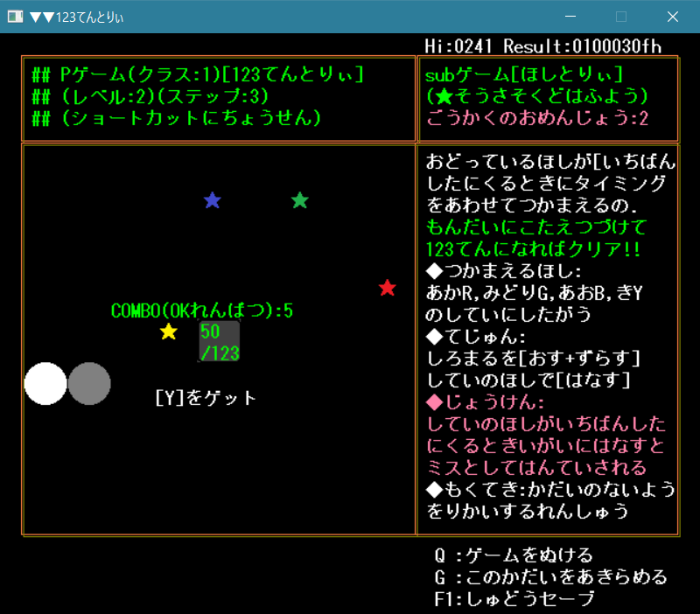Click the ◆つかまえるほし: heading
Viewport: 700px width, 614px height.
[x=504, y=271]
